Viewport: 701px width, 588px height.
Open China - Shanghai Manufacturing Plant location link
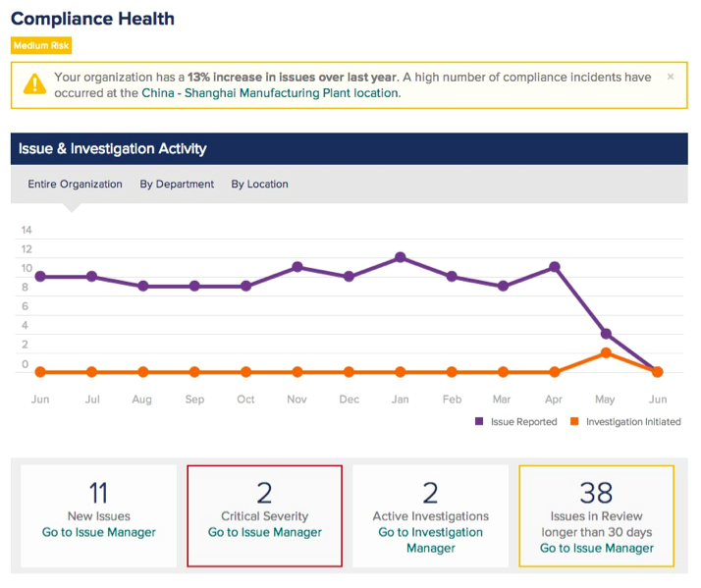click(270, 93)
